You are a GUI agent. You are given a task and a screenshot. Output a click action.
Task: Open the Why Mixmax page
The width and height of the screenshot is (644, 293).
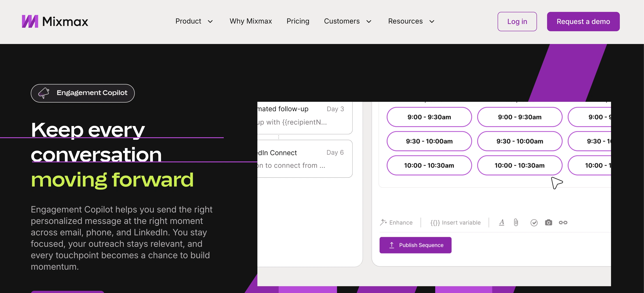(x=251, y=21)
